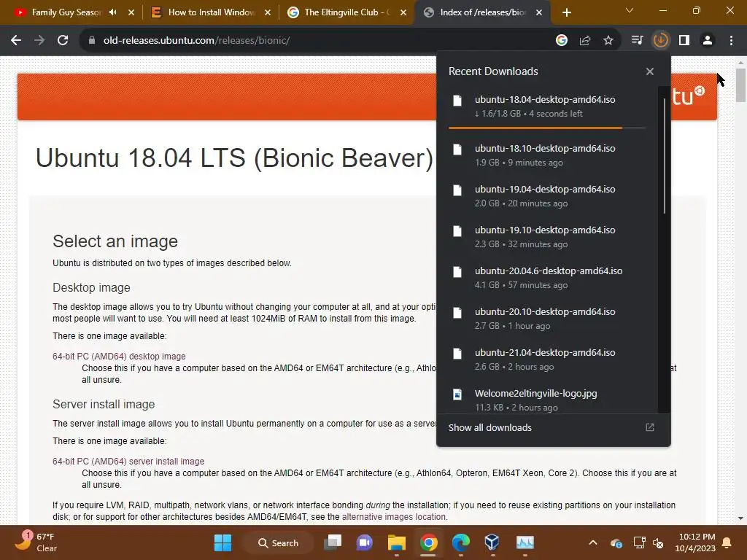The height and width of the screenshot is (560, 747).
Task: Open VirtualBox taskbar icon
Action: pos(492,542)
